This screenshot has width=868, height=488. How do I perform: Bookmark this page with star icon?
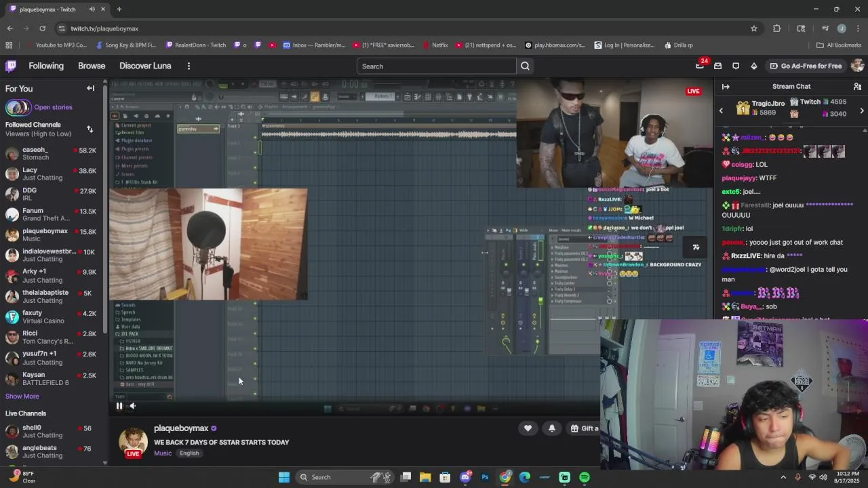point(753,28)
